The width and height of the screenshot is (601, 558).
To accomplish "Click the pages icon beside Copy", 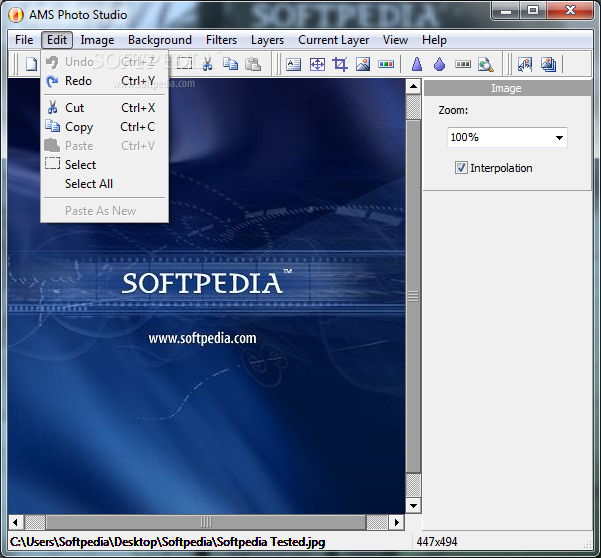I will point(53,126).
